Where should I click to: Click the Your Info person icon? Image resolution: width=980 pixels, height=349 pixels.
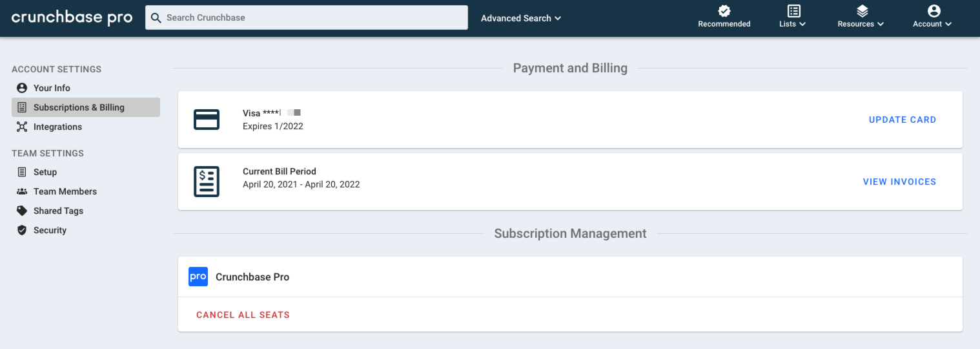pos(22,88)
